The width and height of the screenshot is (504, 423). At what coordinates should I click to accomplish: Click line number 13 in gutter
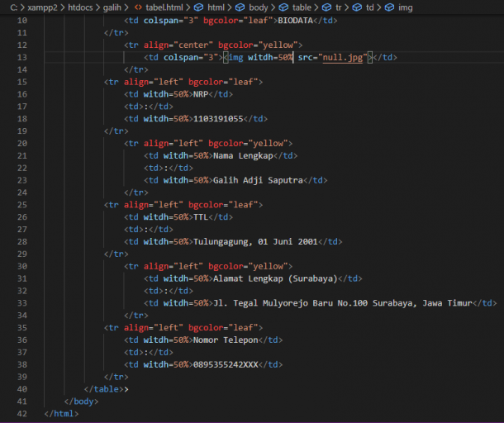pyautogui.click(x=22, y=58)
